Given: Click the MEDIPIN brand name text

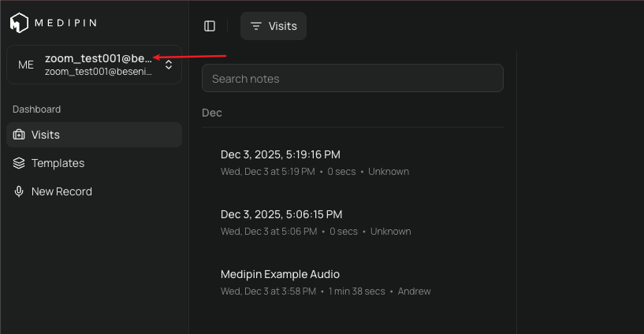Looking at the screenshot, I should [x=65, y=23].
